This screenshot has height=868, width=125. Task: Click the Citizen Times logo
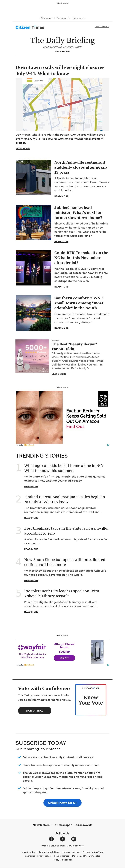coord(30,27)
